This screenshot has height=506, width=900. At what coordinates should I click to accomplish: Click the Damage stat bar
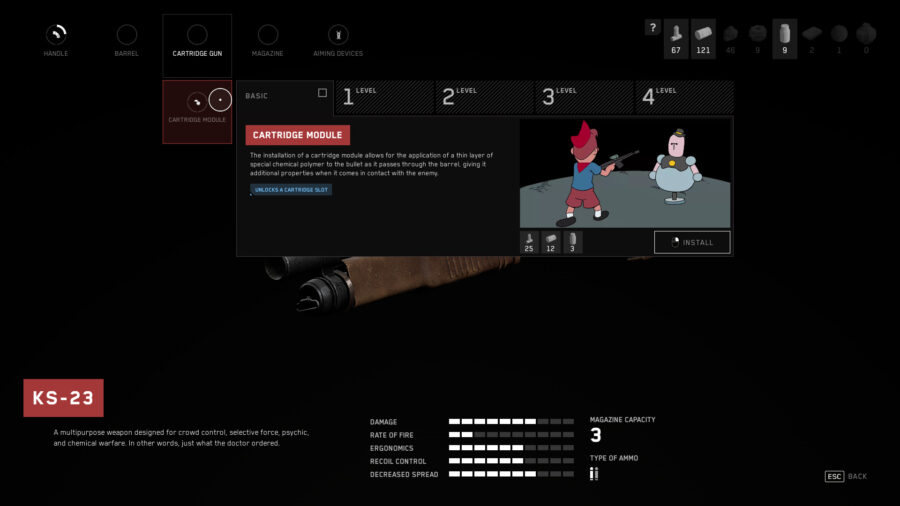[511, 422]
